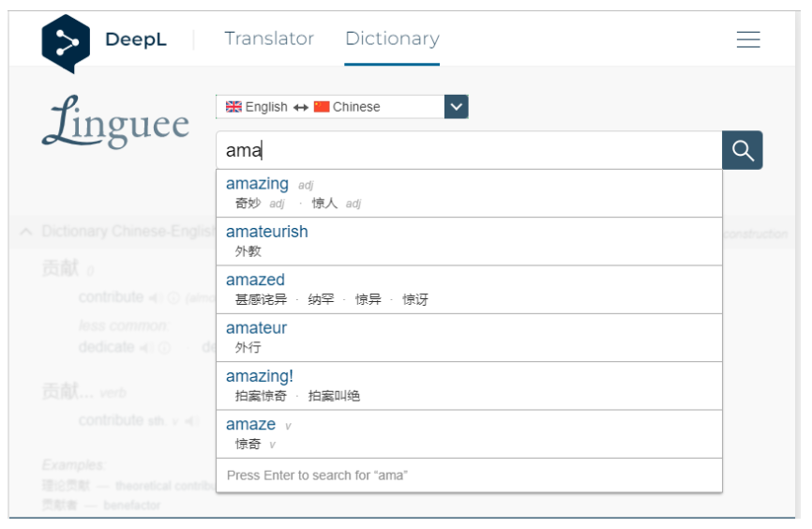Click the UK flag icon
Screen dimensions: 812x529
click(x=233, y=107)
